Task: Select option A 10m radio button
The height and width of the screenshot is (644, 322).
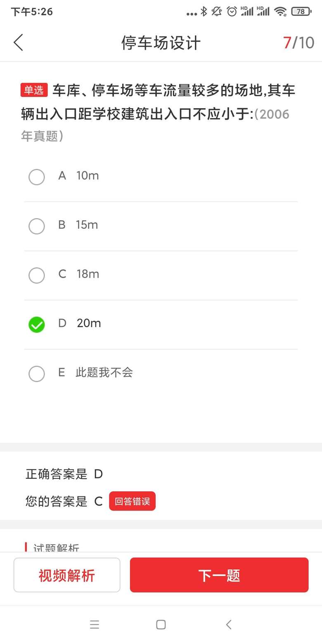Action: click(37, 177)
